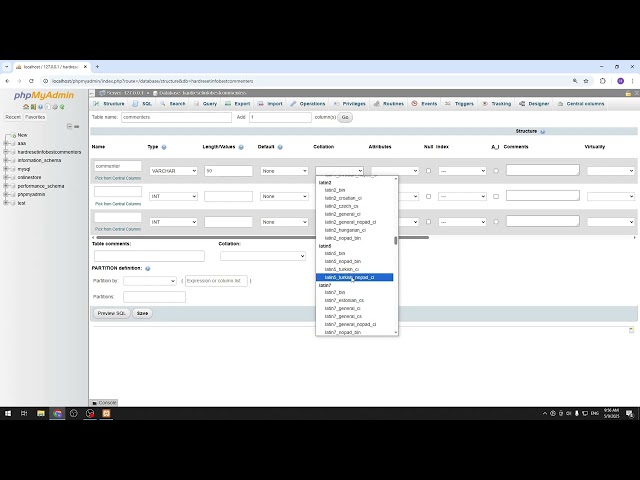Toggle Null checkbox for commenter column row
640x480 pixels.
428,171
